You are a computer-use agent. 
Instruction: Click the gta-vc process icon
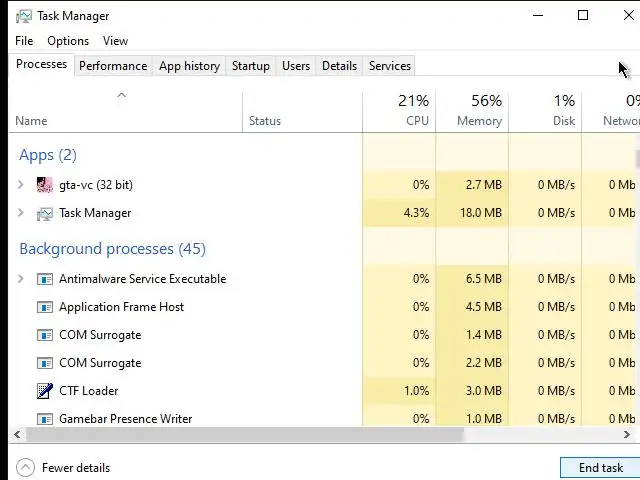click(44, 185)
